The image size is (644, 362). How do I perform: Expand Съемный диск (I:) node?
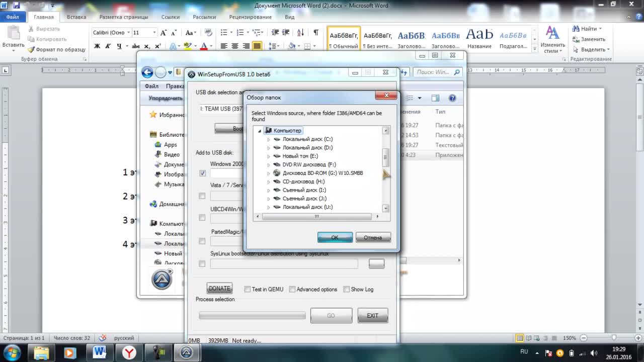(269, 191)
